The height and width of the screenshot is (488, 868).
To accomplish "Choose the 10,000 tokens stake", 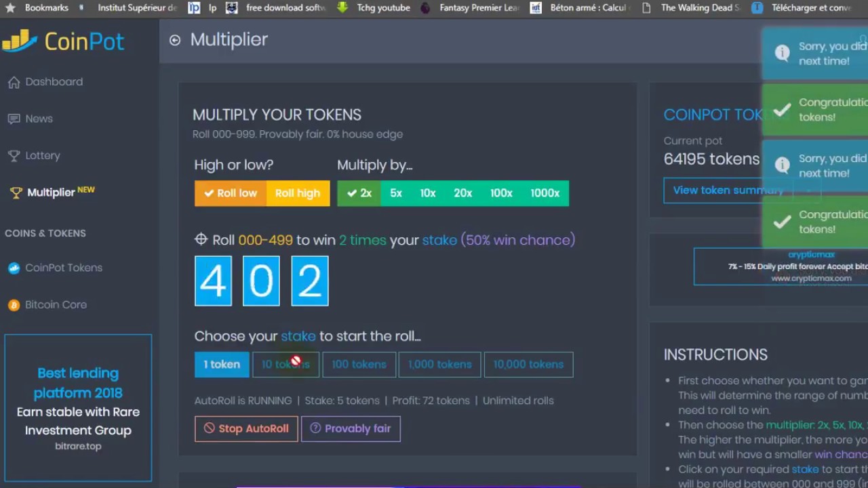I will point(528,365).
